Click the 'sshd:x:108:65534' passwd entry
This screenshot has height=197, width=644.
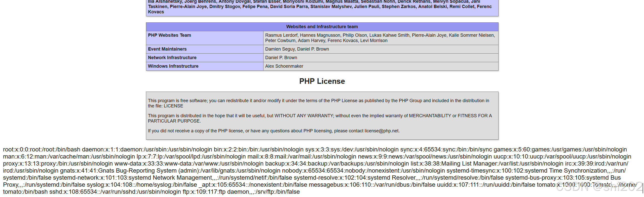tap(115, 192)
